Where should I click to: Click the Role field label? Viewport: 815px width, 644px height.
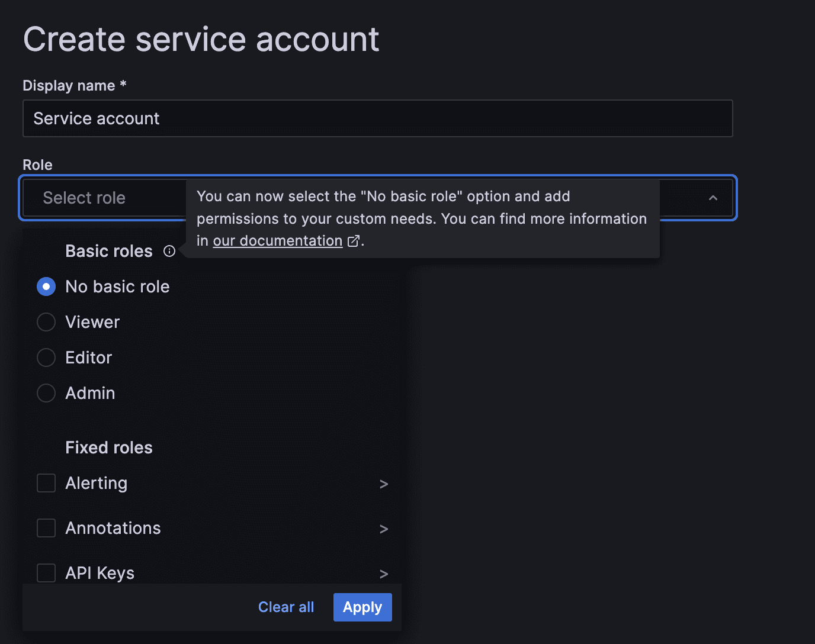coord(37,165)
